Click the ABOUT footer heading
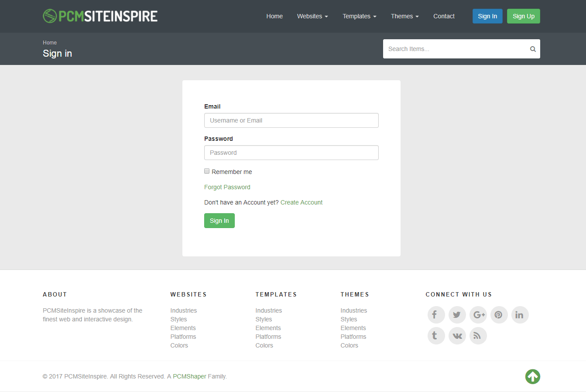This screenshot has height=392, width=586. 55,294
